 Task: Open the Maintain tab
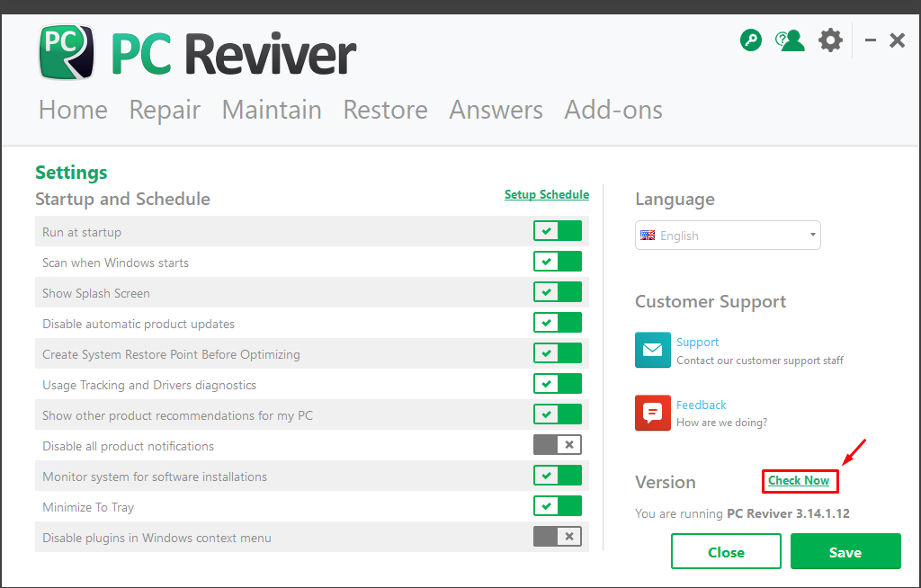[x=272, y=110]
